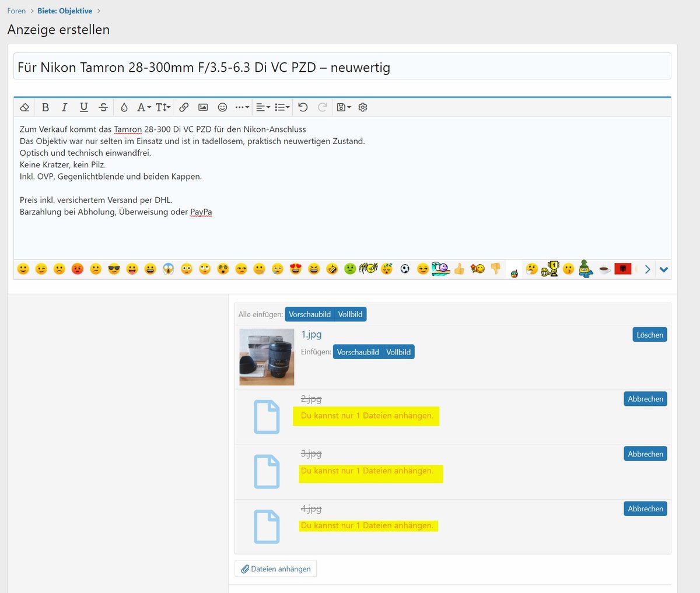Insert the screaming blue face emoji
The image size is (700, 593).
169,269
